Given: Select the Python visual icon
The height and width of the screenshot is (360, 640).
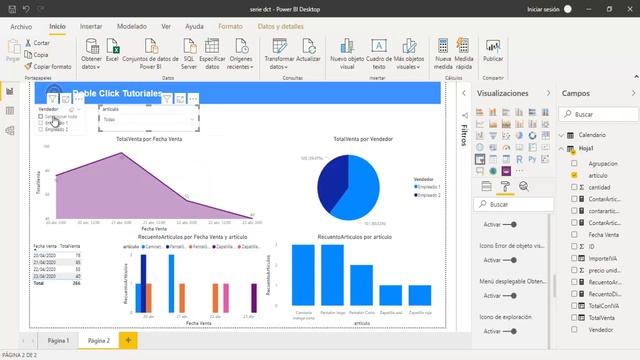Looking at the screenshot, I should [532, 159].
